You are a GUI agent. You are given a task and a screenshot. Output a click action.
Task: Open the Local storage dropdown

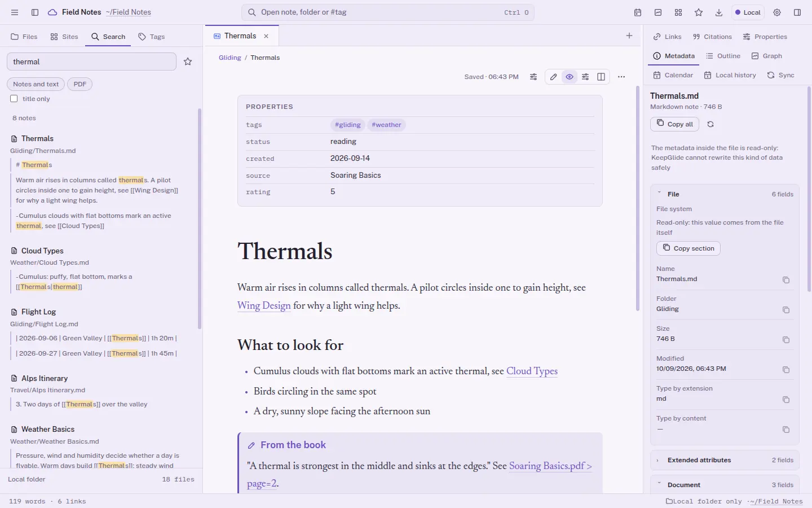point(748,12)
